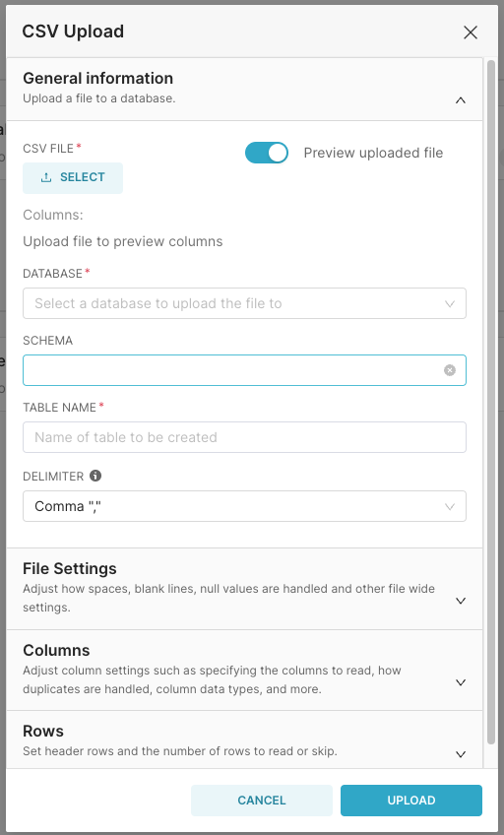Click Database dropdown arrow icon
The height and width of the screenshot is (835, 504).
pyautogui.click(x=450, y=303)
